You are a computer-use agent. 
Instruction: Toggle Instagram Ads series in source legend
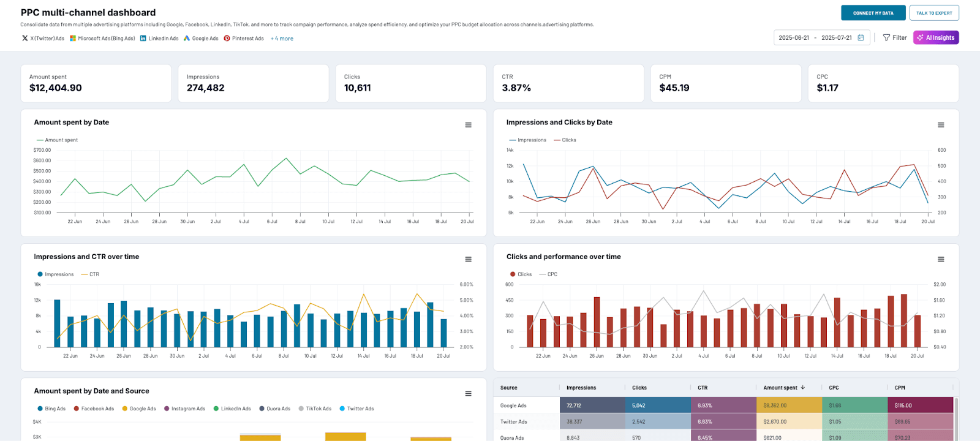click(x=184, y=409)
